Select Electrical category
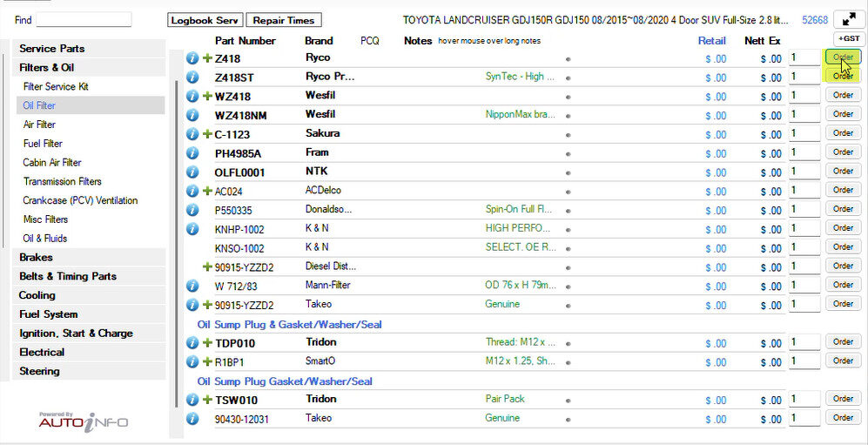868x445 pixels. tap(91, 352)
